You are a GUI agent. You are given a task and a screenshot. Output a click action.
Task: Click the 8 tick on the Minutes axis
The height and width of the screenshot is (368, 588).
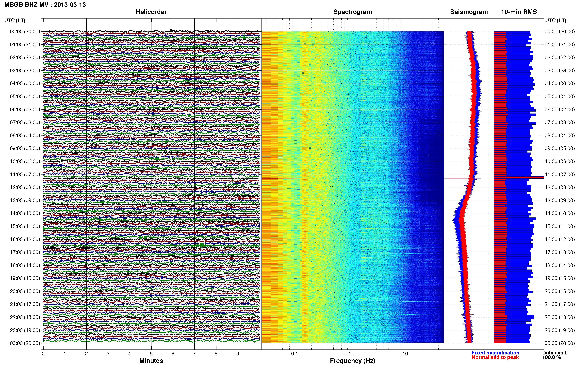pyautogui.click(x=216, y=354)
